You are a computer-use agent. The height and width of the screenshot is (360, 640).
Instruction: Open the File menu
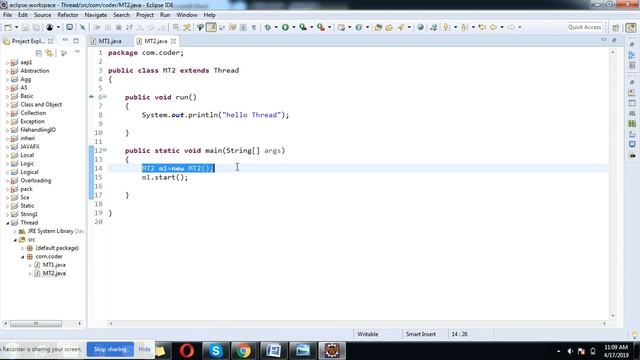pos(7,15)
